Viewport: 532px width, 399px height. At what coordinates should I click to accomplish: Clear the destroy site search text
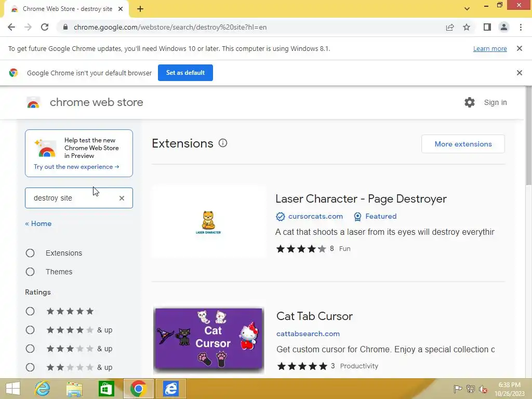(122, 198)
